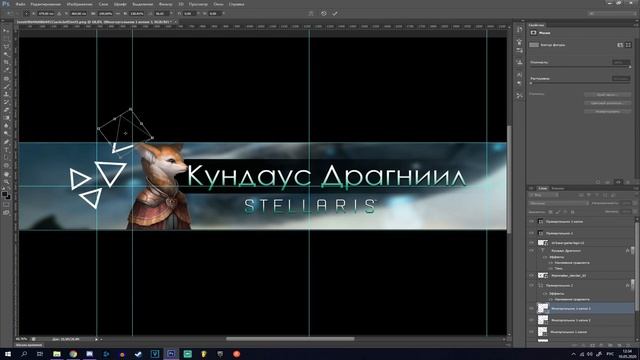Select the Eyedropper tool
The width and height of the screenshot is (640, 360).
click(x=6, y=70)
